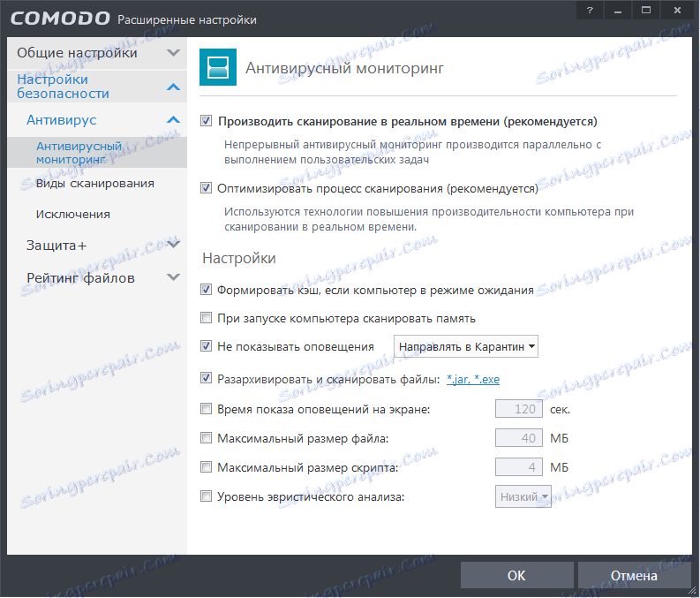Click the Antivirus monitoring header icon

218,67
